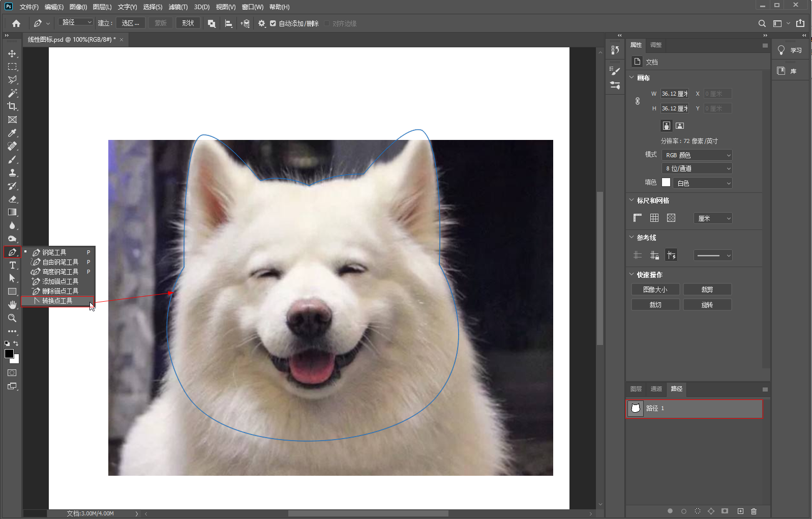Toggle the 自动添加/删除 checkbox
The height and width of the screenshot is (519, 812).
pyautogui.click(x=273, y=23)
